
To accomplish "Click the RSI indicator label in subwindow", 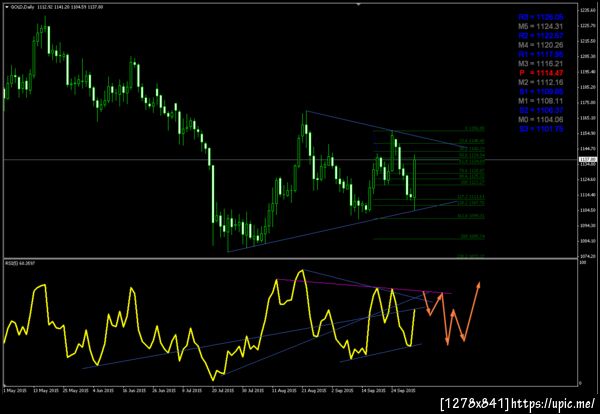I will [19, 263].
